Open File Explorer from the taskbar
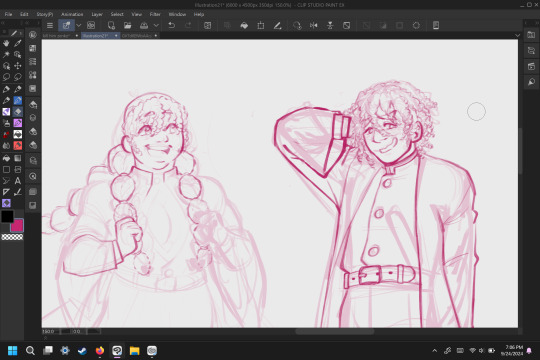The height and width of the screenshot is (360, 540). (134, 350)
